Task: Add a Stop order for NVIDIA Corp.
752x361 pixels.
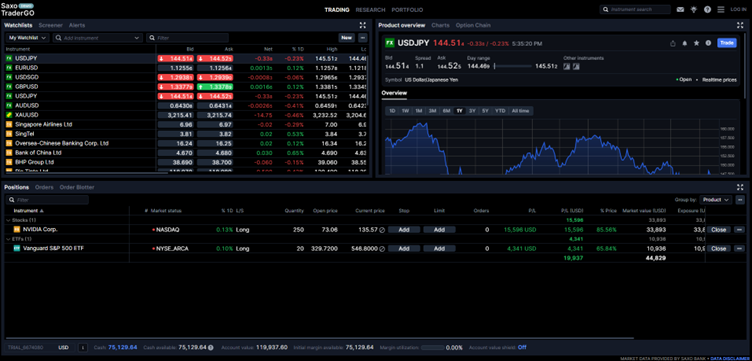Action: (x=404, y=230)
